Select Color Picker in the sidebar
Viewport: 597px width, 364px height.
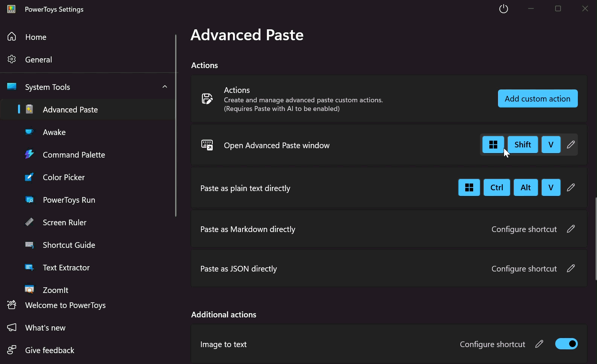(x=87, y=177)
